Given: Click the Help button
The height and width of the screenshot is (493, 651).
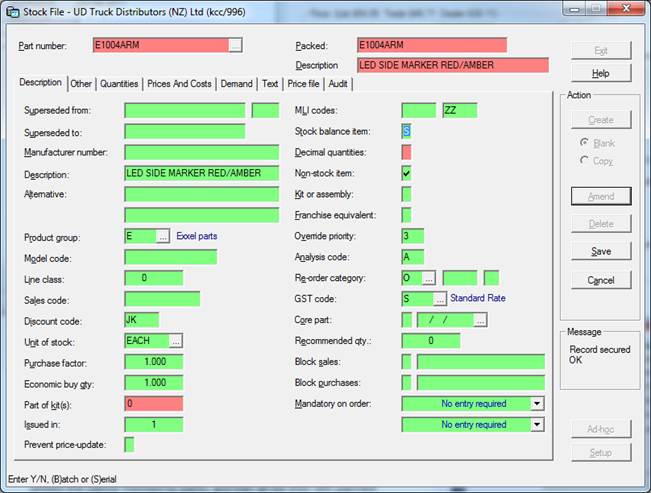Looking at the screenshot, I should click(x=601, y=74).
